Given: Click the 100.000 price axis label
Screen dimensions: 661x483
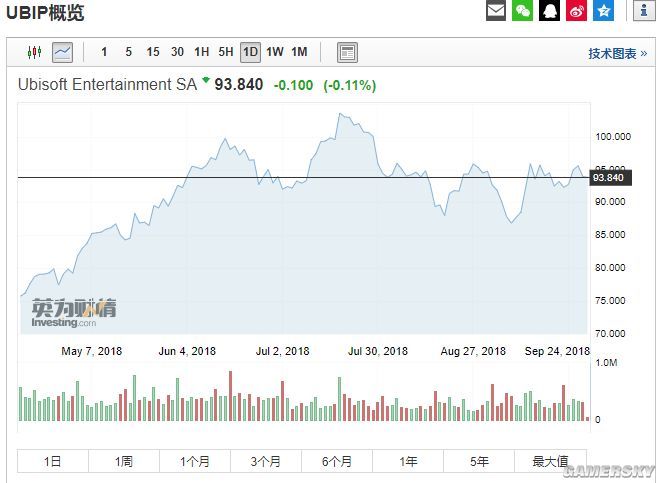Looking at the screenshot, I should [613, 137].
